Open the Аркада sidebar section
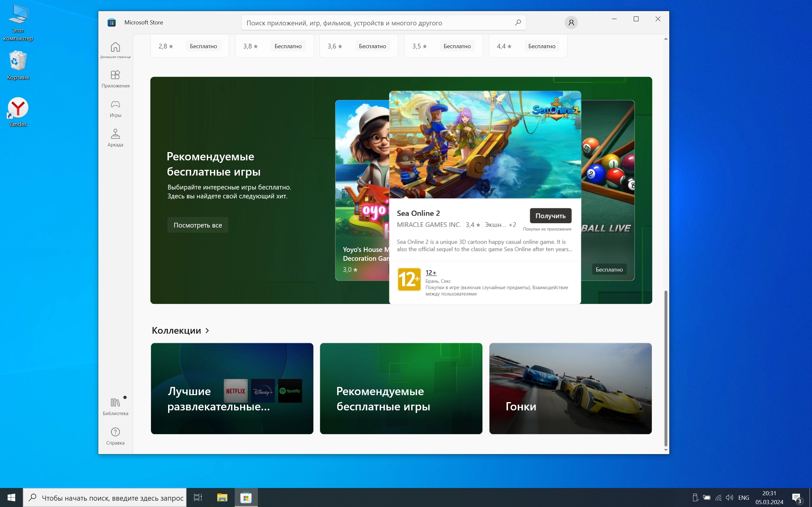Screen dimensions: 812x507 click(115, 138)
